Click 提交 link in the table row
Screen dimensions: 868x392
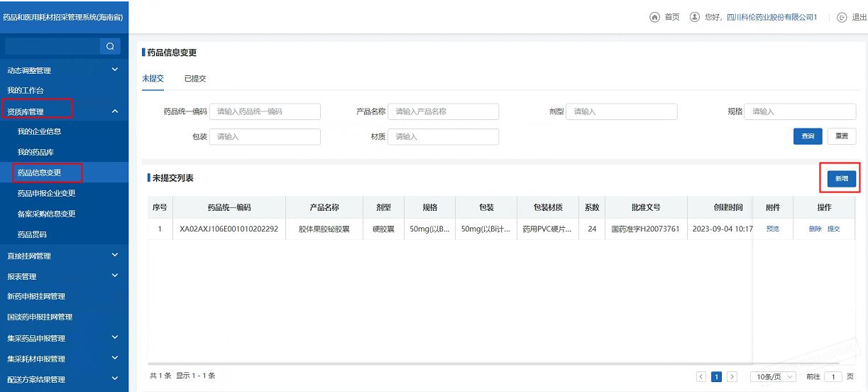pos(833,229)
